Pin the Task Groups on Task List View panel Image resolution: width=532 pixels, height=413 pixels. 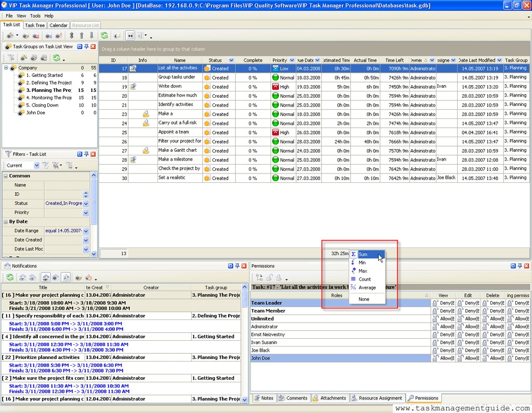pyautogui.click(x=87, y=46)
